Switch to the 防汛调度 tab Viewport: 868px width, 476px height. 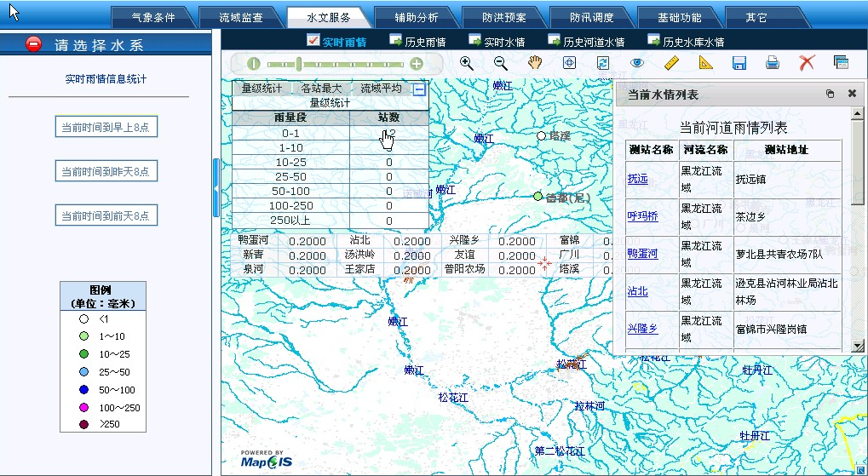(590, 17)
